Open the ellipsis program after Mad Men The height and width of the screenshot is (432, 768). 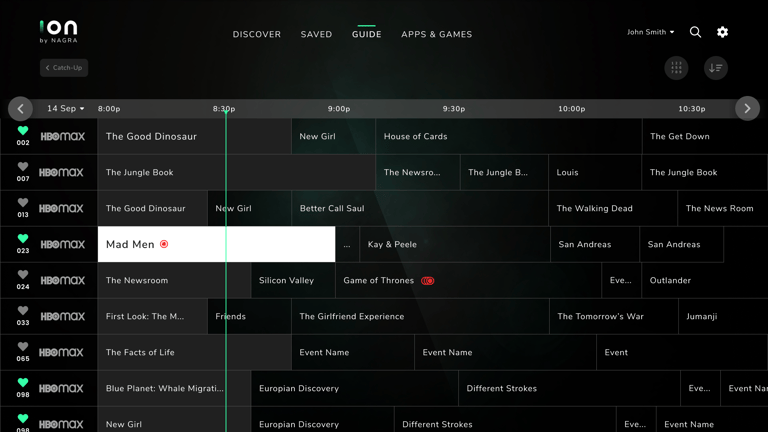tap(347, 244)
